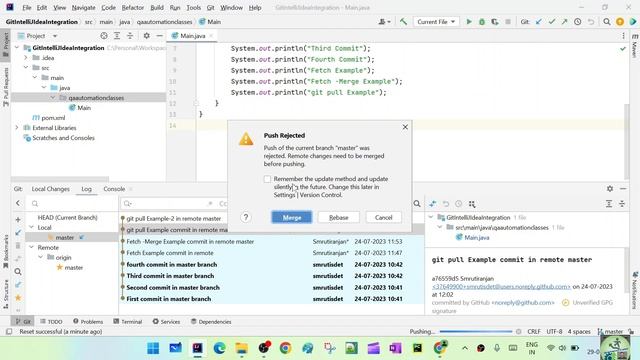The height and width of the screenshot is (360, 640).
Task: Open Git Show History clock icon
Action: coord(578,22)
